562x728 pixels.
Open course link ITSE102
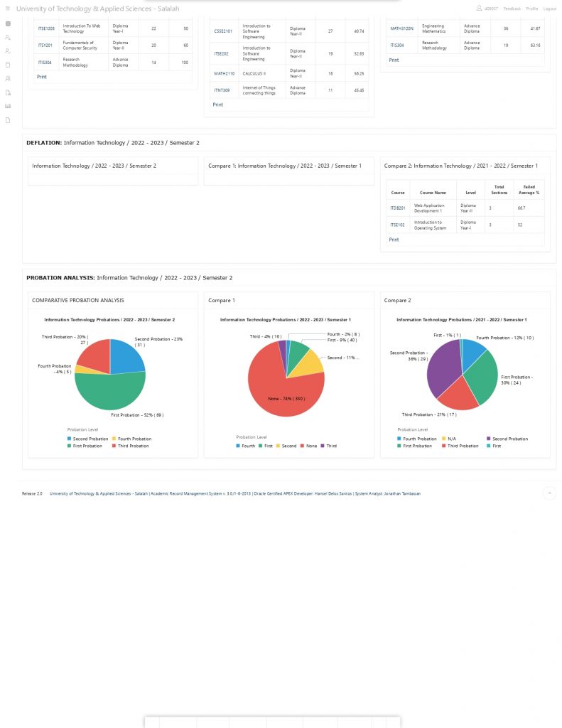click(x=397, y=225)
